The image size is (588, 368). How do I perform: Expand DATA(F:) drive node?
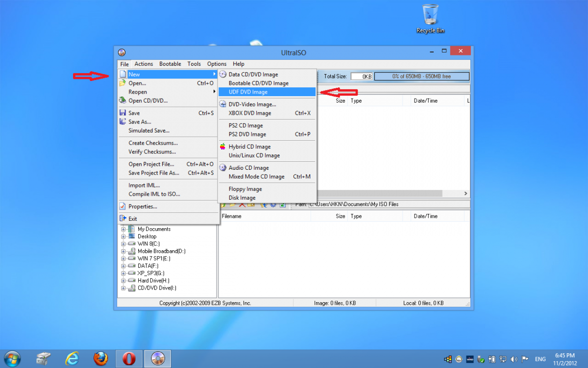point(123,266)
